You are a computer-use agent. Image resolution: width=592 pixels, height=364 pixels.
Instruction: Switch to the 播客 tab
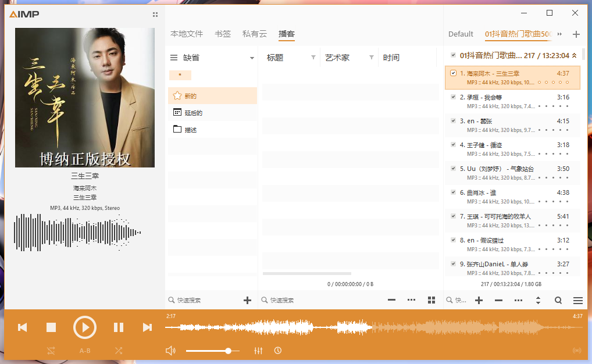[x=287, y=34]
